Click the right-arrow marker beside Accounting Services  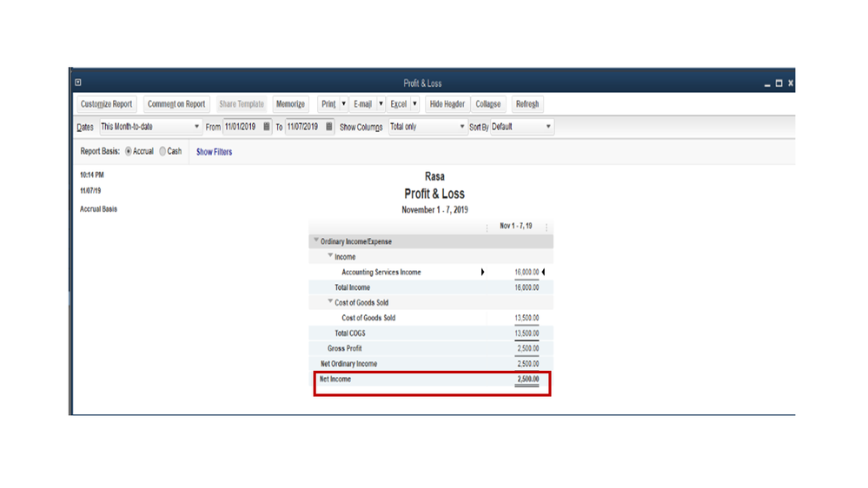[x=483, y=272]
